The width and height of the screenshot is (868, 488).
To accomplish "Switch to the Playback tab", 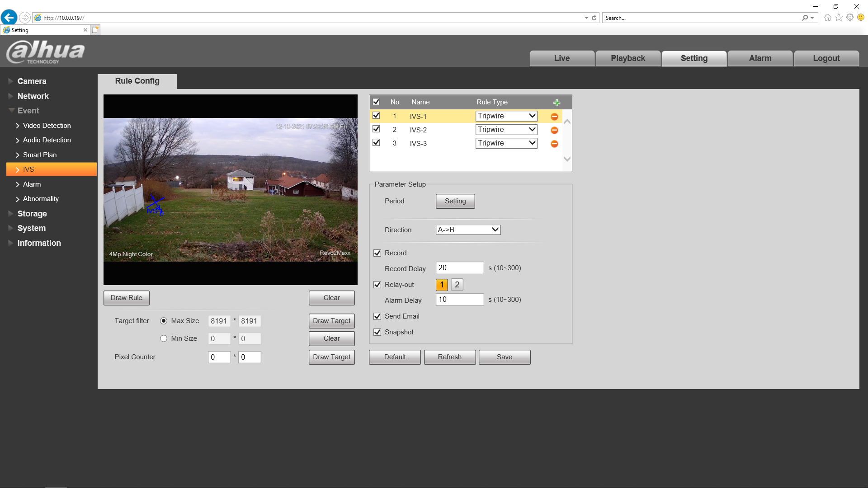I will coord(628,58).
